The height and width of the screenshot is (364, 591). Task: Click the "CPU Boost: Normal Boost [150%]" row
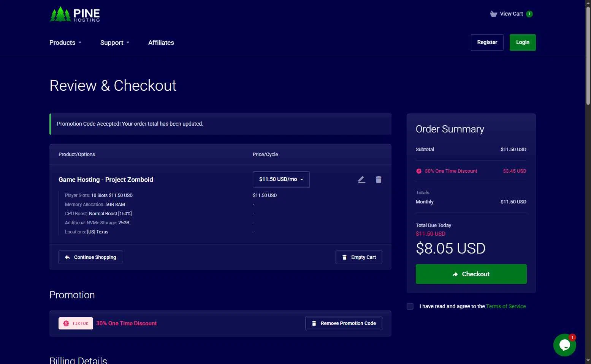tap(98, 214)
